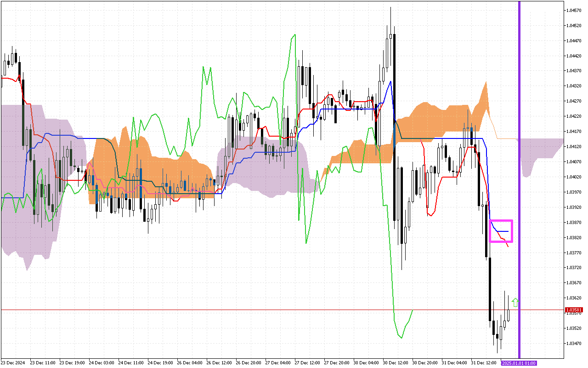Click the 1.03770 price axis label
The height and width of the screenshot is (368, 588).
(573, 253)
